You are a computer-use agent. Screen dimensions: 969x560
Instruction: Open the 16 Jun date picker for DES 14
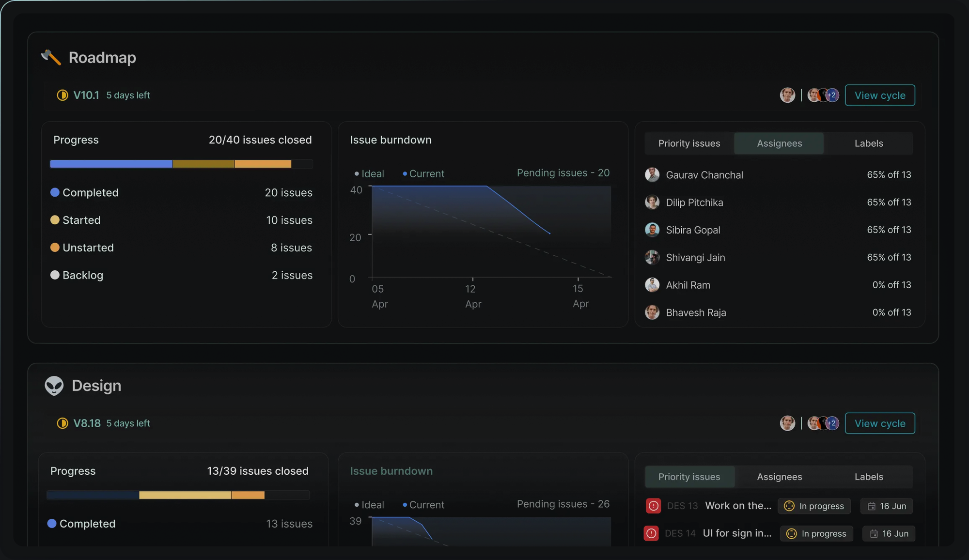tap(889, 533)
